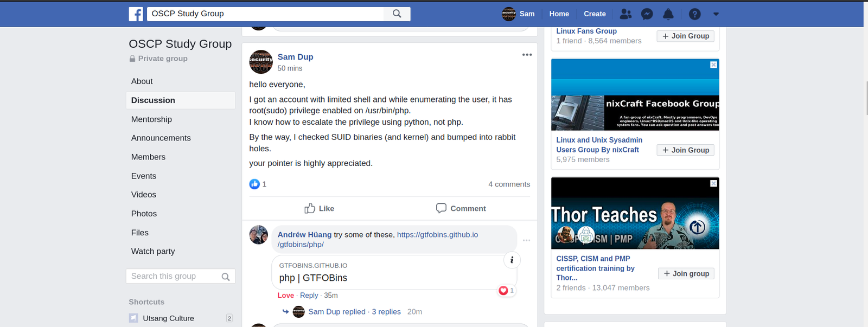Click Comment button on the post
The image size is (868, 327).
tap(461, 208)
